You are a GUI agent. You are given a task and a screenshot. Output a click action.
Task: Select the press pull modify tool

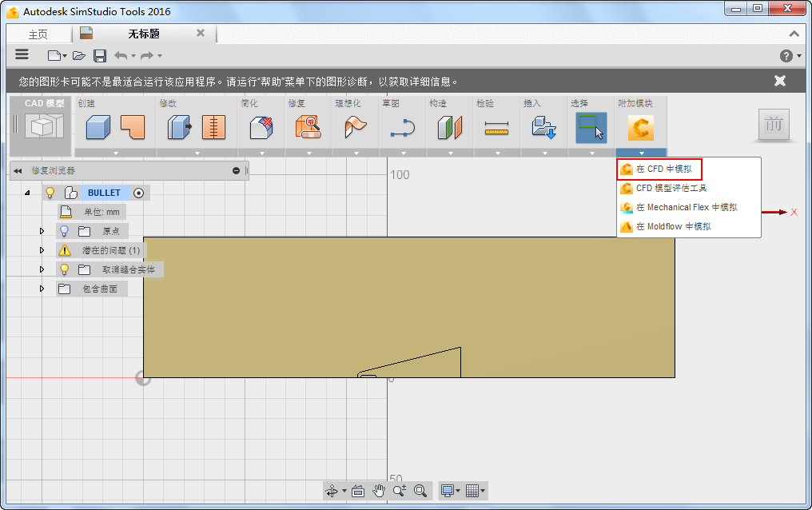(179, 127)
